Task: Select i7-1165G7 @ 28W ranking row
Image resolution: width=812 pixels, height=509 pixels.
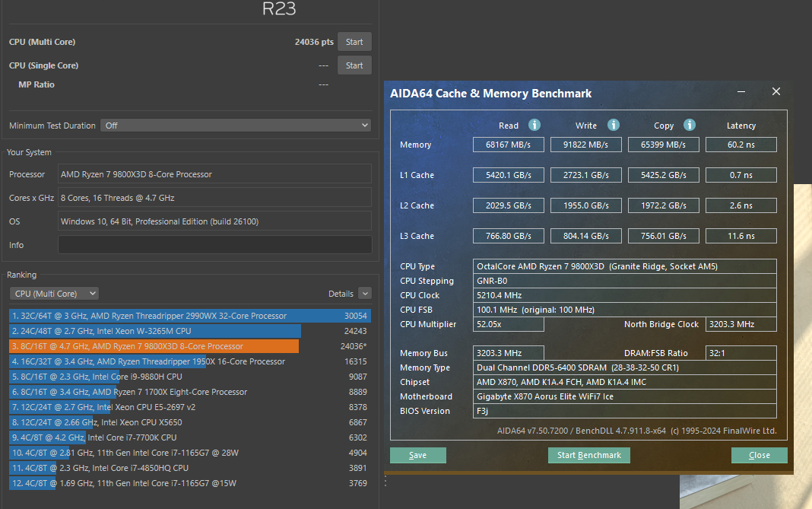Action: 189,453
